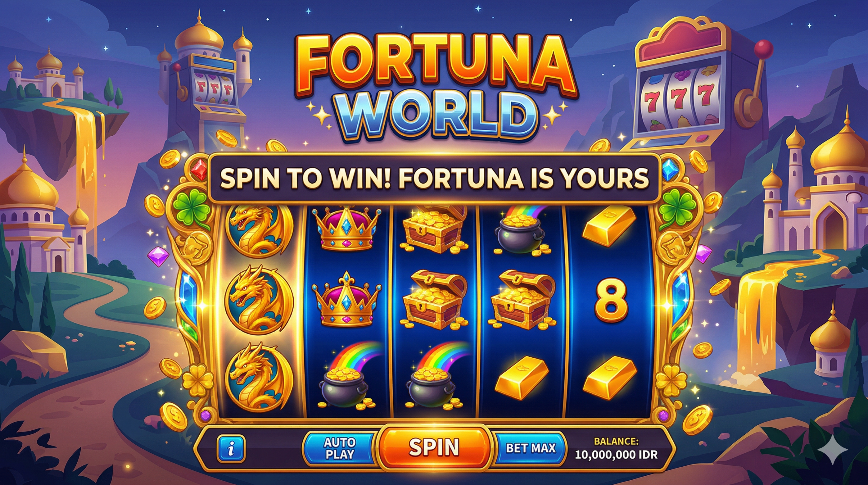868x485 pixels.
Task: Start Auto Play mode
Action: 339,448
